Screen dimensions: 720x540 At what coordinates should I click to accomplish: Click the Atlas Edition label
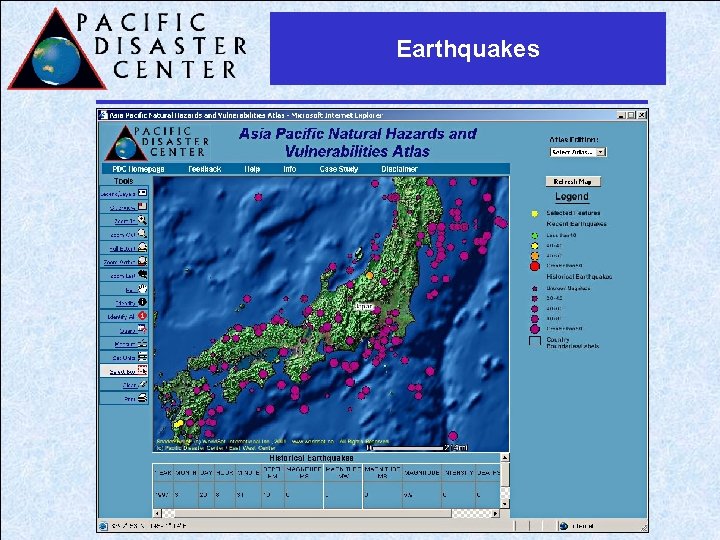point(574,140)
